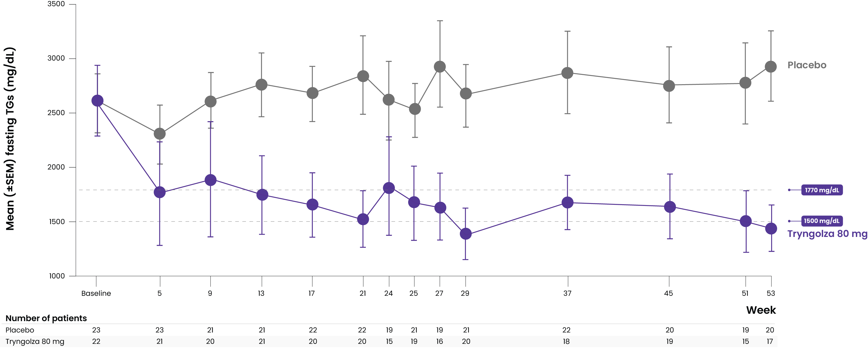Select the Tryngolza data point at week 5
Image resolution: width=868 pixels, height=349 pixels.
[160, 192]
